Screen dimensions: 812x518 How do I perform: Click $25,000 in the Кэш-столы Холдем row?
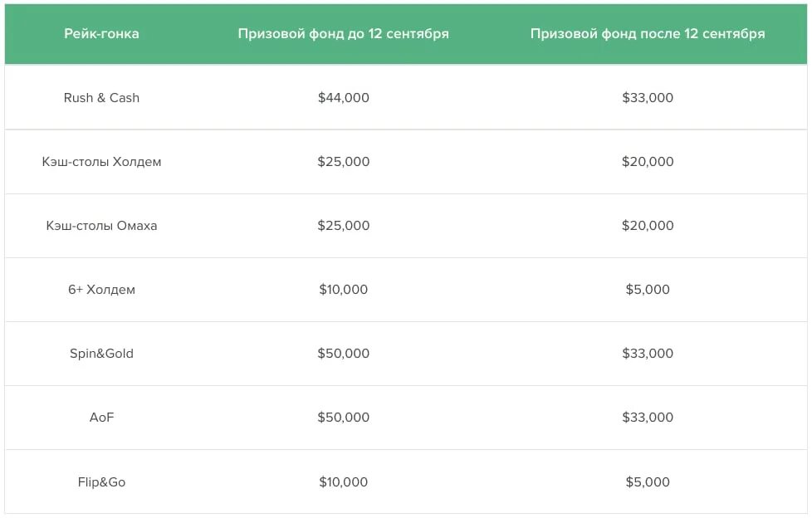click(x=344, y=162)
